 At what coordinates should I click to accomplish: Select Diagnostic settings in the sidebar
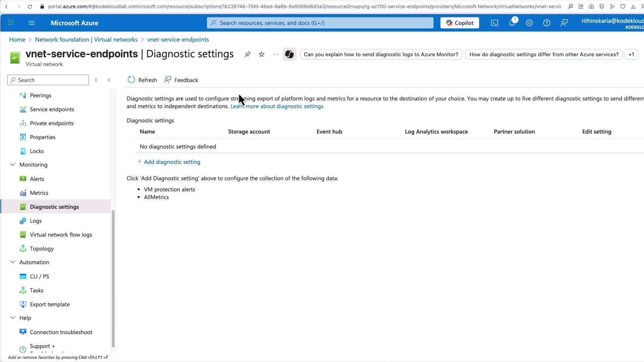[x=54, y=207]
